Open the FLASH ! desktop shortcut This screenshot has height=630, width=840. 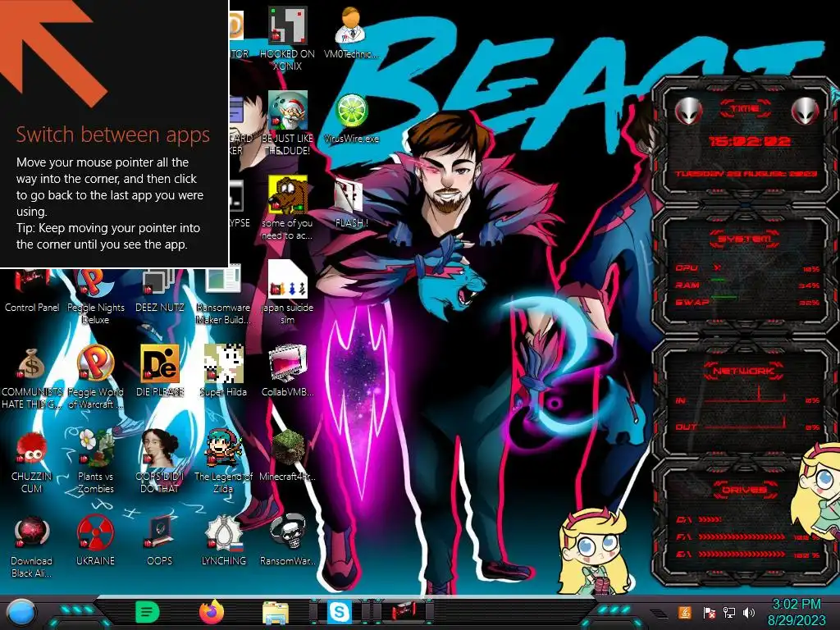pos(351,203)
